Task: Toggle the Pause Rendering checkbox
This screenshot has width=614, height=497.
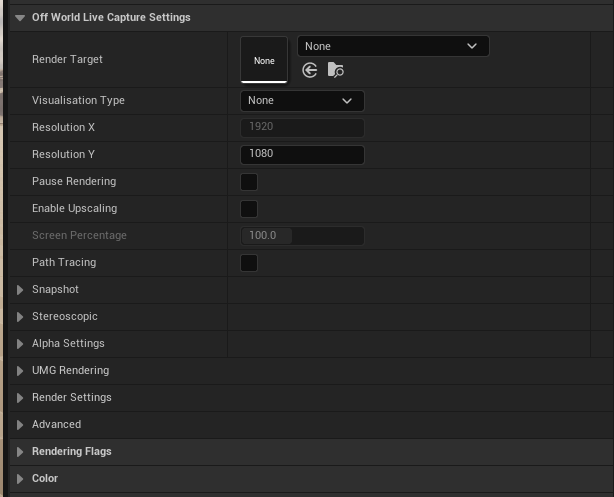Action: tap(249, 182)
